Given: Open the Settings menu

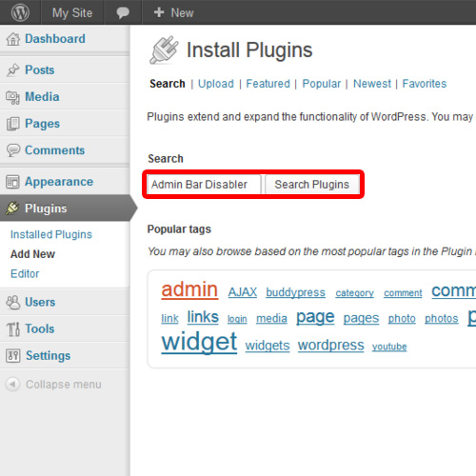Looking at the screenshot, I should 49,356.
